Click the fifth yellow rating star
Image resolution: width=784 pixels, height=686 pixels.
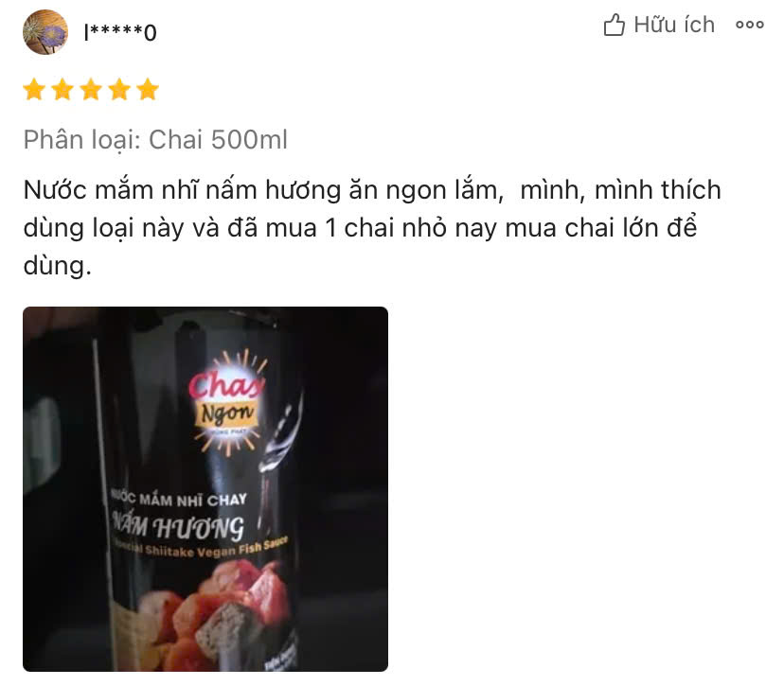pos(149,90)
